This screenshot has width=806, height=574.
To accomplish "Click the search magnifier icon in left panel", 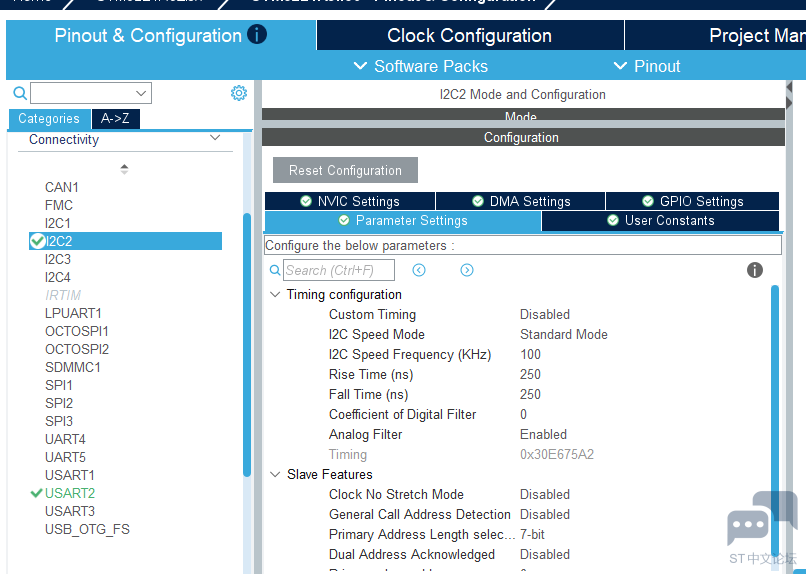I will (x=20, y=93).
